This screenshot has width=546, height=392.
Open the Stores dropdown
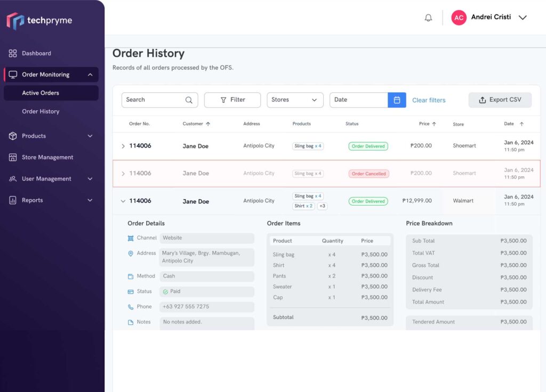tap(295, 100)
